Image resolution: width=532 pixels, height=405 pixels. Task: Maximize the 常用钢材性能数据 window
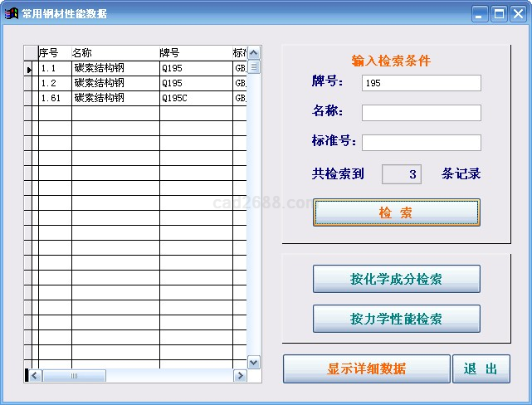(500, 13)
